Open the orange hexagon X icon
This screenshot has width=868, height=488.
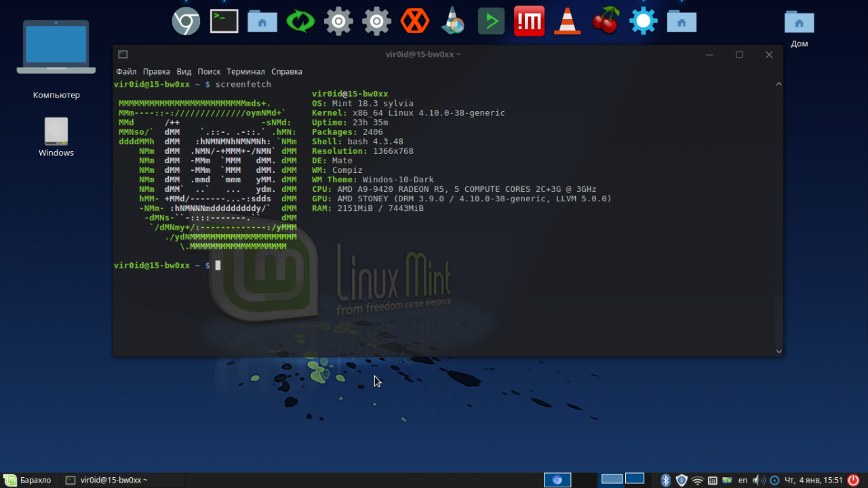(414, 22)
